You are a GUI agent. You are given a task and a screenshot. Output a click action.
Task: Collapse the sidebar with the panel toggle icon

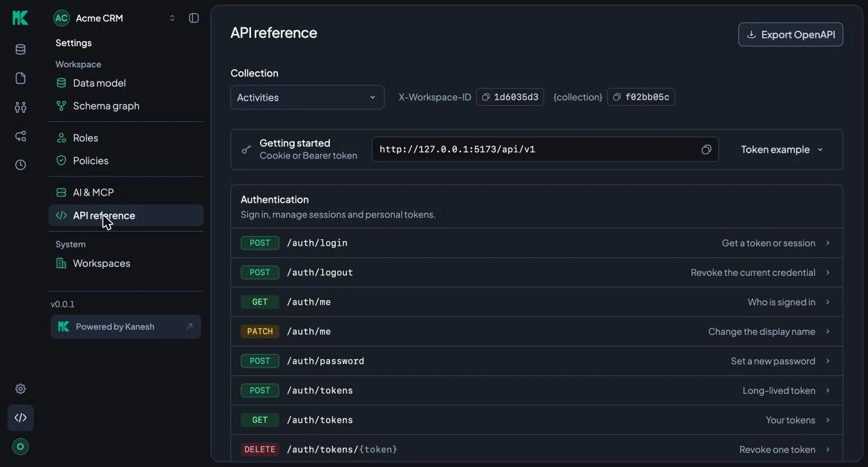(x=194, y=18)
